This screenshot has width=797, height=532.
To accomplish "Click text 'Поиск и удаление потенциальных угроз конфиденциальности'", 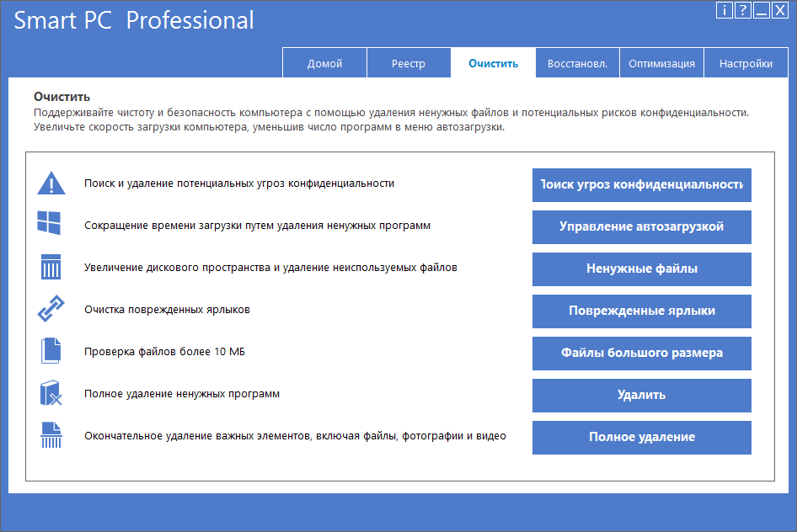I will (x=239, y=184).
